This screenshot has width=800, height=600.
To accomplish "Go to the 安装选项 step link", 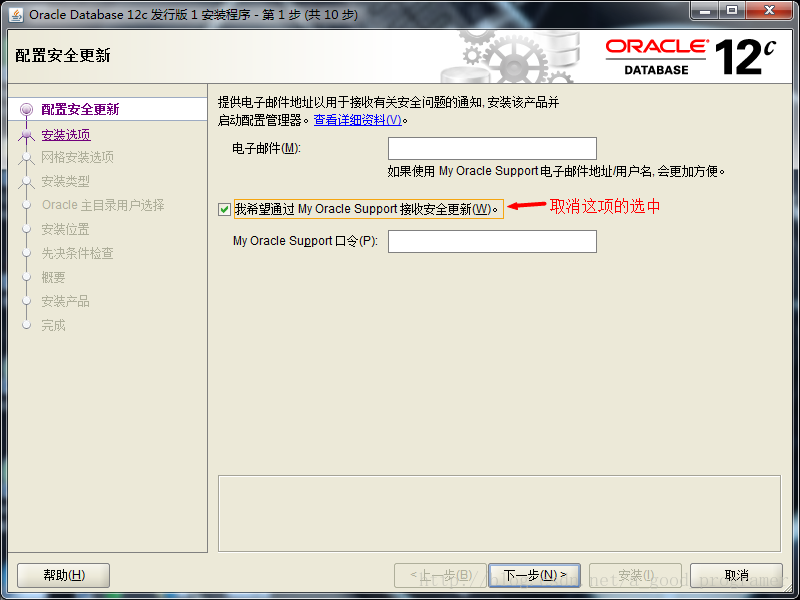I will pyautogui.click(x=66, y=135).
